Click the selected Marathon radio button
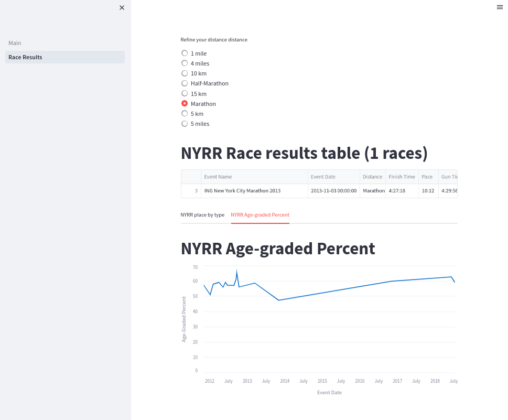The image size is (508, 420). [185, 104]
